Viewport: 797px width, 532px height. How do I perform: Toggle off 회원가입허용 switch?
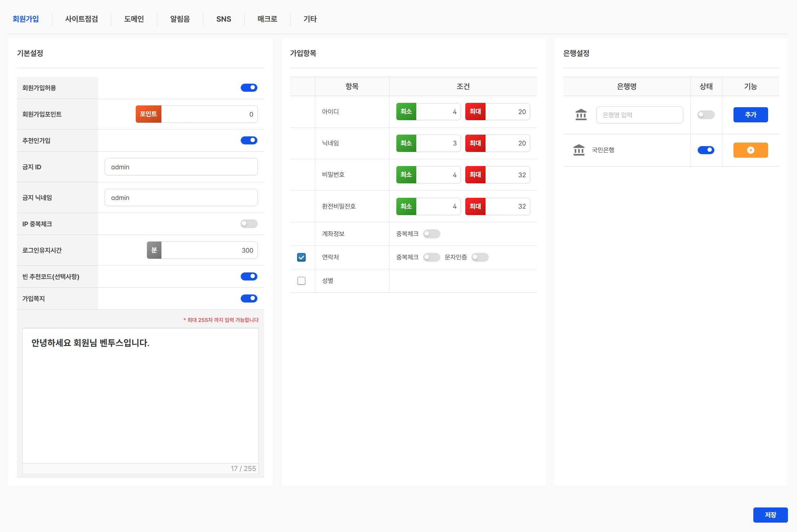[x=249, y=88]
